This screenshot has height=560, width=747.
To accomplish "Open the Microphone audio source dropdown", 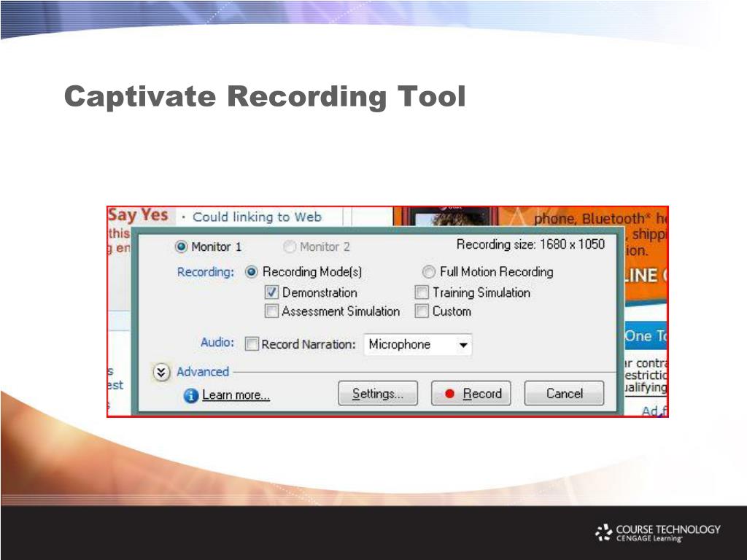I will [x=418, y=345].
